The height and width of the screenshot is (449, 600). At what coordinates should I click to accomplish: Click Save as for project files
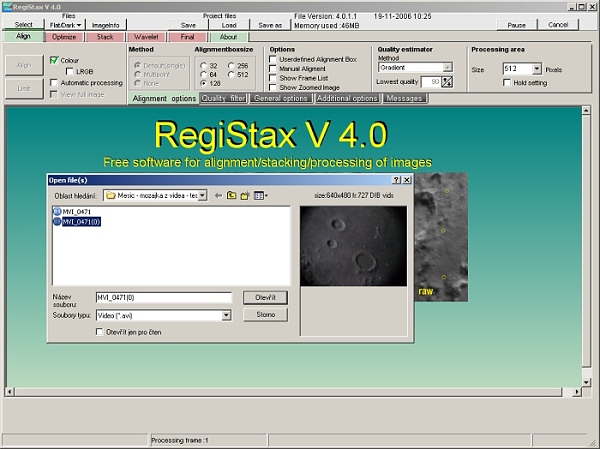270,25
